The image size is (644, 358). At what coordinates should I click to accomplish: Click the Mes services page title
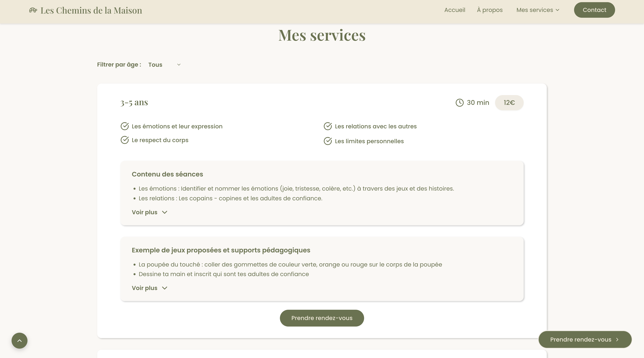click(x=322, y=35)
